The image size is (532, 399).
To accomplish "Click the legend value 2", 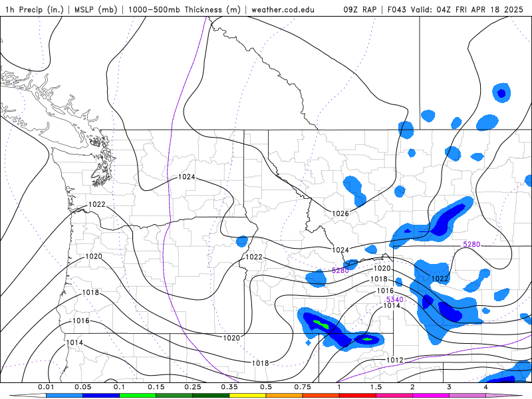I will (x=412, y=387).
